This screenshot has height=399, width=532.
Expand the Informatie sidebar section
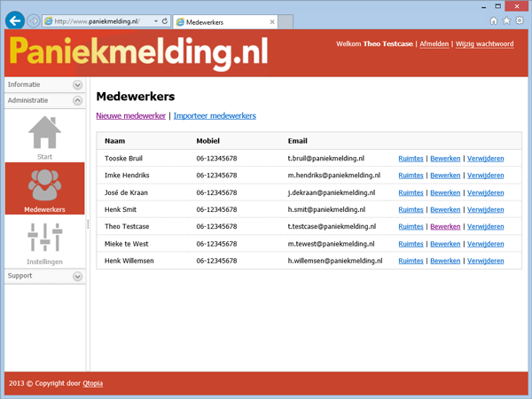(78, 84)
